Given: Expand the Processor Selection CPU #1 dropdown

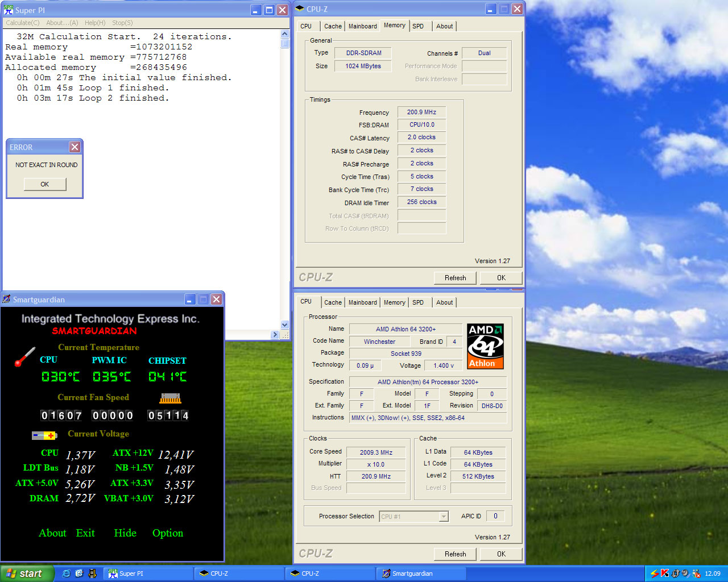Looking at the screenshot, I should (x=444, y=517).
